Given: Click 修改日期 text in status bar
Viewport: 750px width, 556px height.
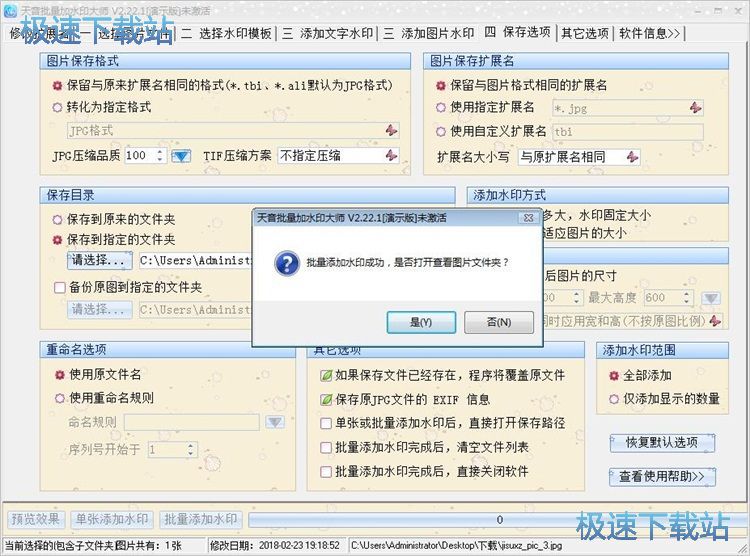Looking at the screenshot, I should 275,545.
